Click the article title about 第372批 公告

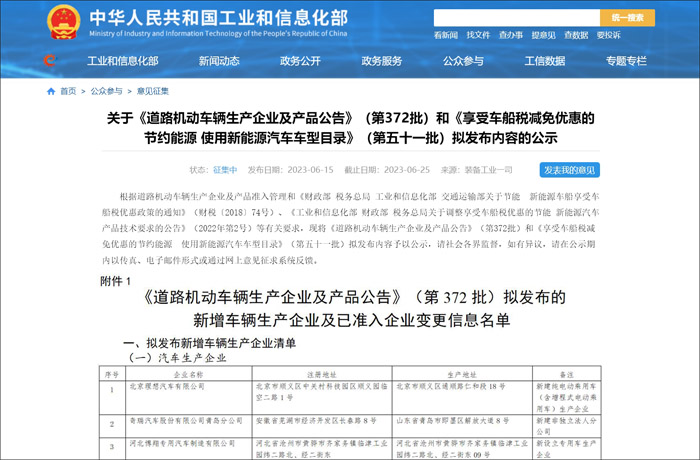[350, 128]
